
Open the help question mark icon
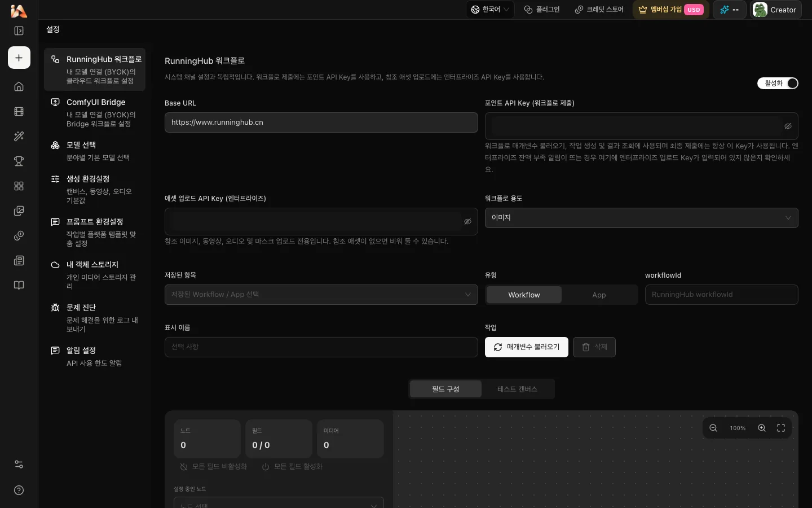[x=19, y=490]
